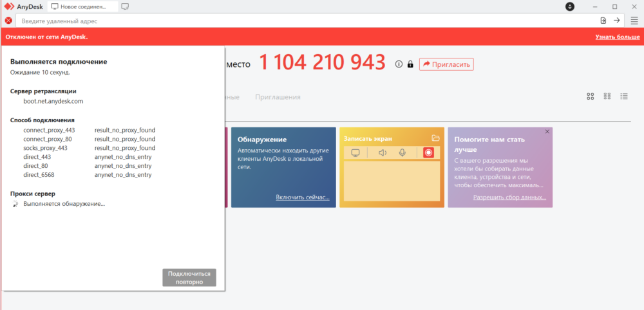This screenshot has height=310, width=644.
Task: Click Включить сейчас link
Action: pyautogui.click(x=303, y=197)
